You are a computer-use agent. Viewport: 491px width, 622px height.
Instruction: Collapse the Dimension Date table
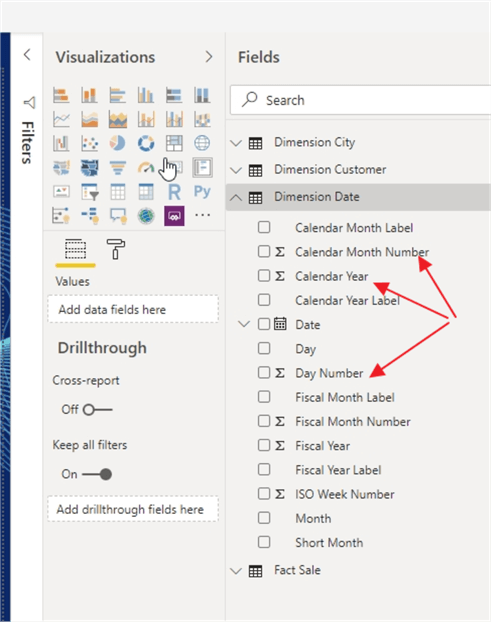(236, 197)
